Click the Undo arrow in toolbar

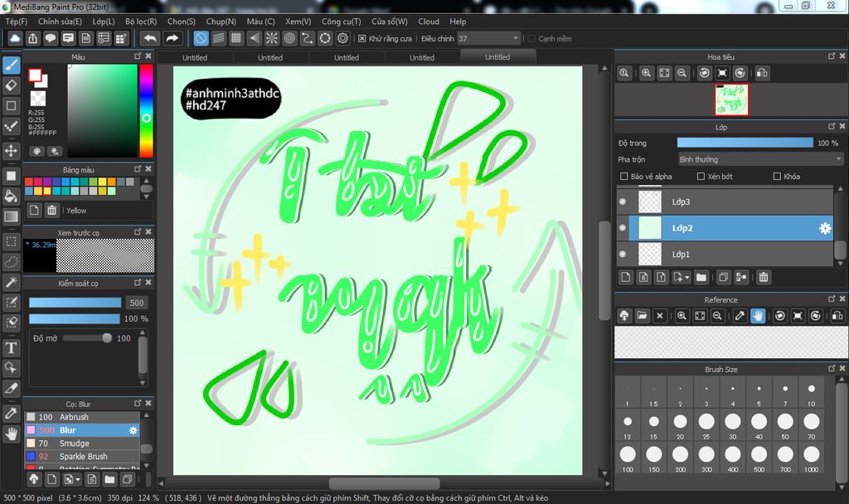coord(150,38)
